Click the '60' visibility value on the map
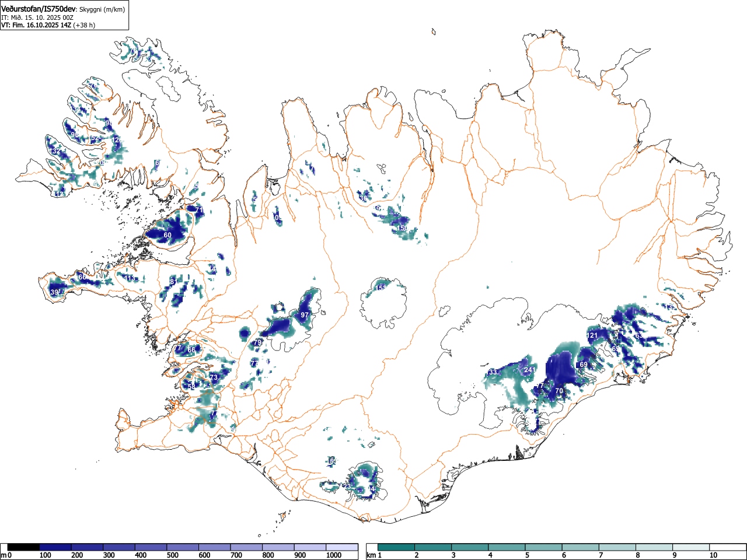This screenshot has height=560, width=747. point(167,235)
